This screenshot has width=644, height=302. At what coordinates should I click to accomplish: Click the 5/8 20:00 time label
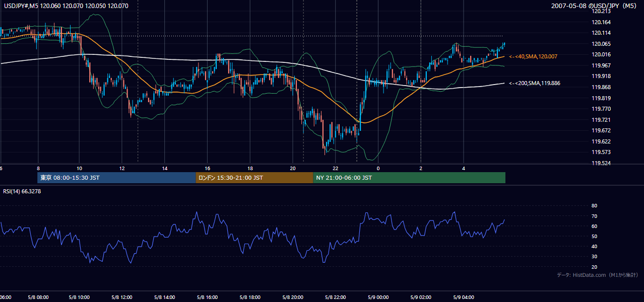pos(293,297)
